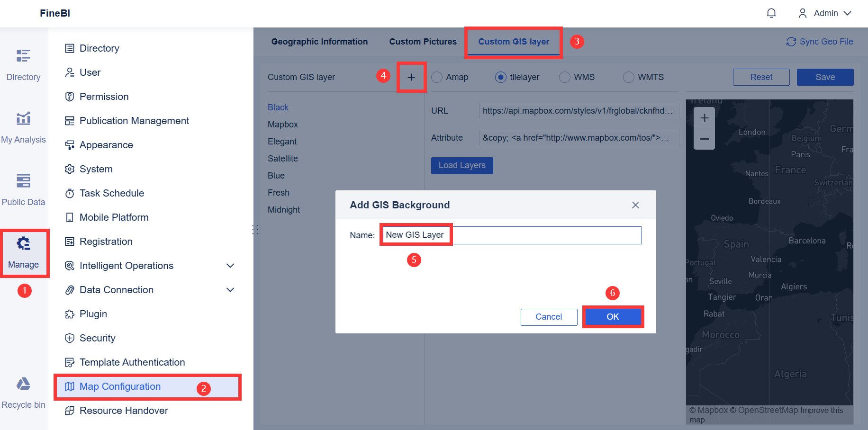The height and width of the screenshot is (430, 868).
Task: Click the plus icon to add GIS layer
Action: [x=411, y=77]
